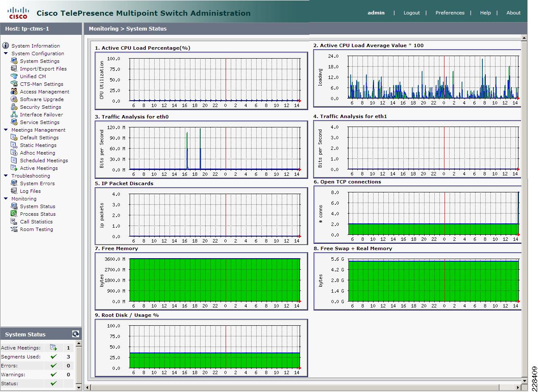Open Process Status page
The width and height of the screenshot is (538, 392).
point(38,214)
